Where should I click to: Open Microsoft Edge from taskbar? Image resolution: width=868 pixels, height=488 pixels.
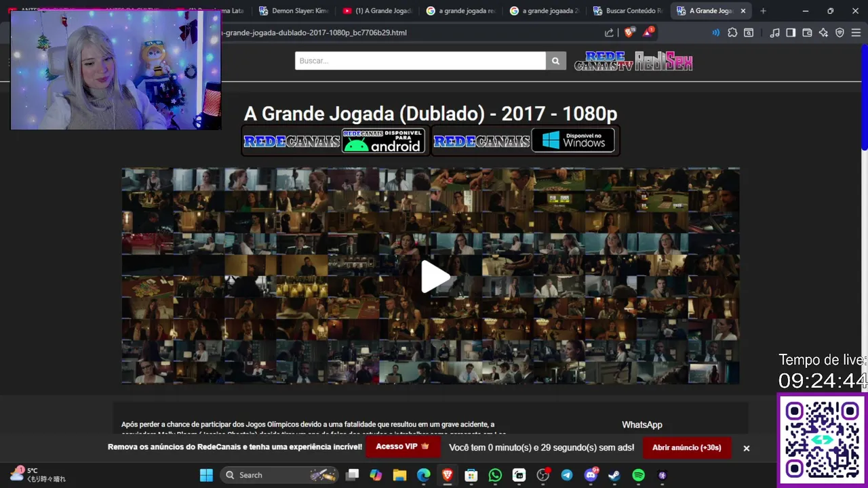tap(423, 475)
